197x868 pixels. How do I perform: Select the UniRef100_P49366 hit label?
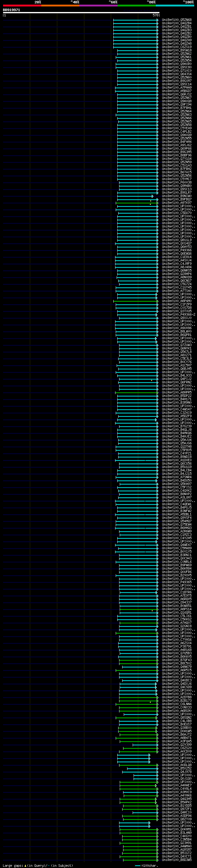coord(177,250)
